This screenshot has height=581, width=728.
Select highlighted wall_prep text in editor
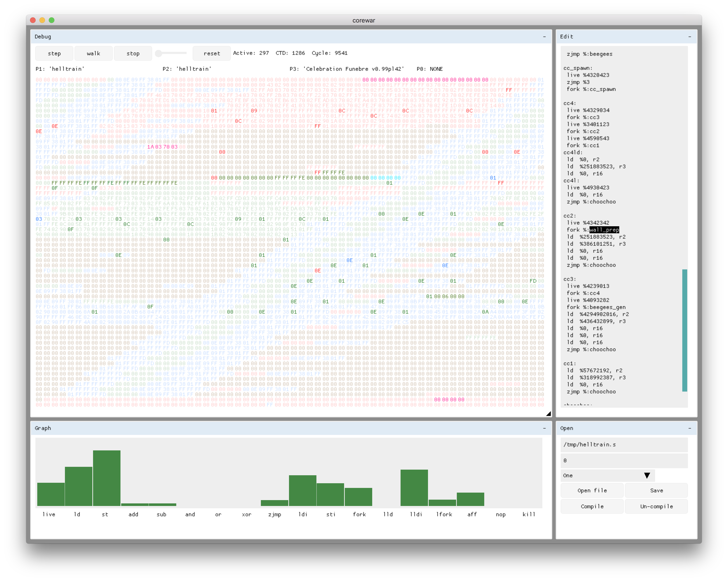click(x=604, y=230)
